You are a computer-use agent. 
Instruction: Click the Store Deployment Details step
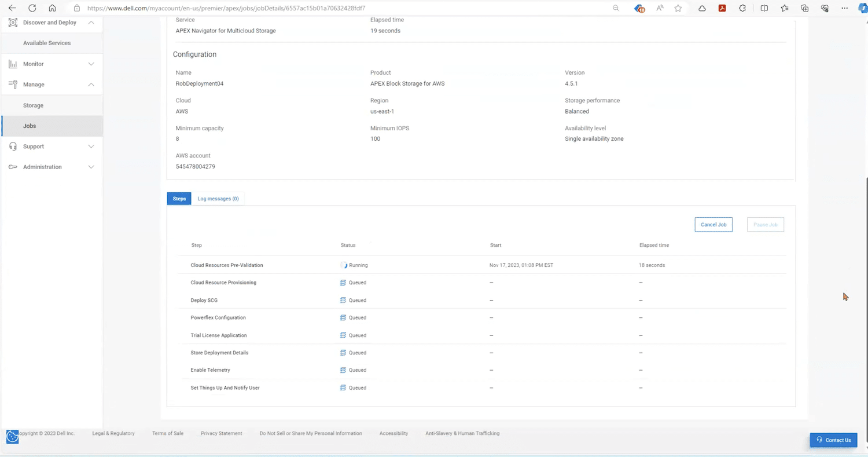tap(219, 353)
